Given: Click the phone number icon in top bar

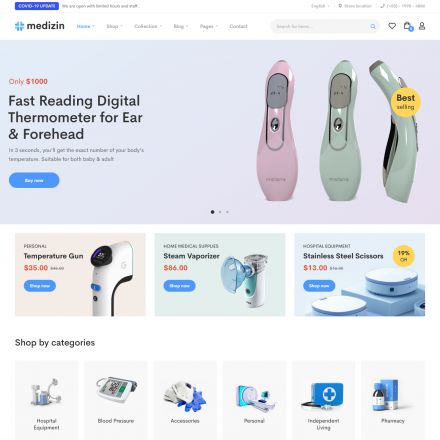Looking at the screenshot, I should click(x=383, y=6).
